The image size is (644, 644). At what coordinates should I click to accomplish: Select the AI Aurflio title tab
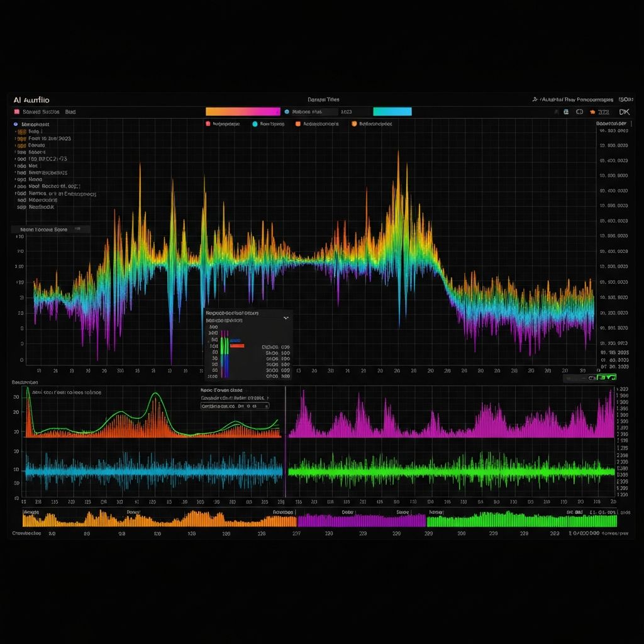pyautogui.click(x=31, y=99)
